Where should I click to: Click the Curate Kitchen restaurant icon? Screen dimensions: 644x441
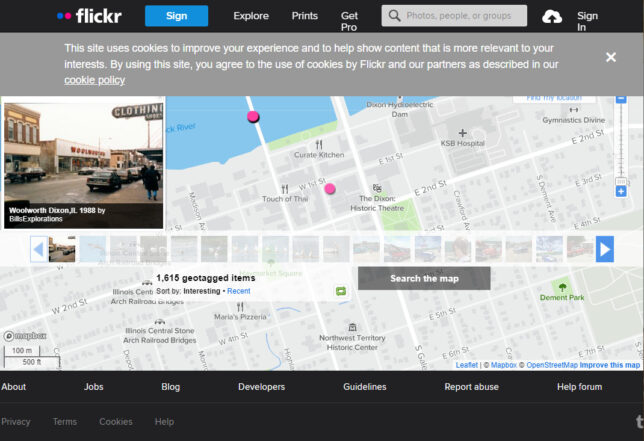click(319, 145)
